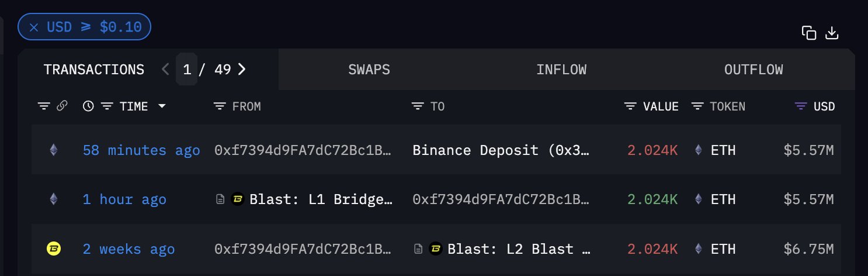The width and height of the screenshot is (868, 276).
Task: Click the TOKEN column filter icon
Action: [x=697, y=106]
